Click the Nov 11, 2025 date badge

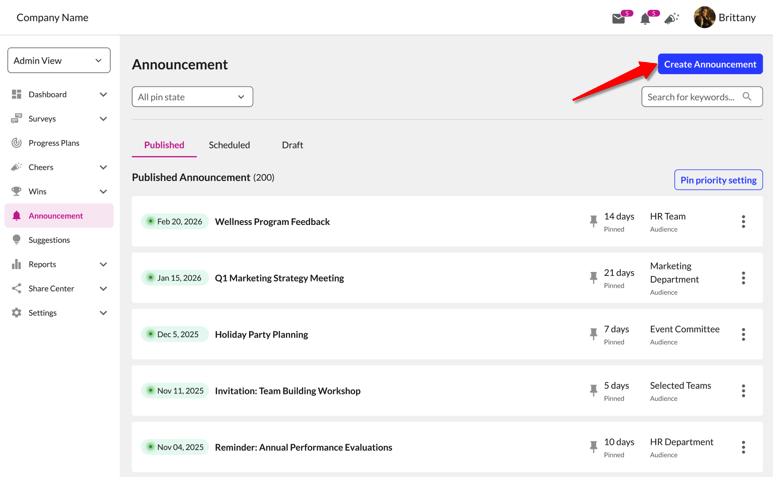coord(175,391)
